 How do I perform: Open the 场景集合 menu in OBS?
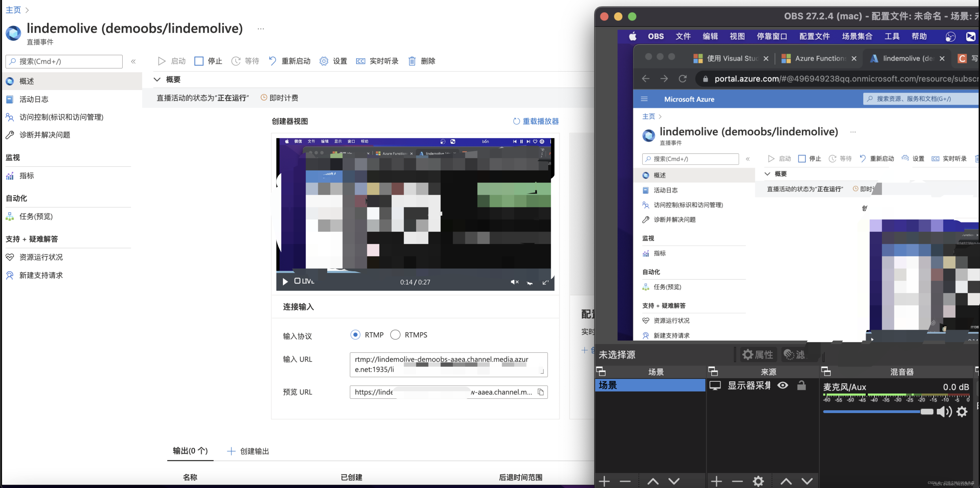(x=857, y=36)
